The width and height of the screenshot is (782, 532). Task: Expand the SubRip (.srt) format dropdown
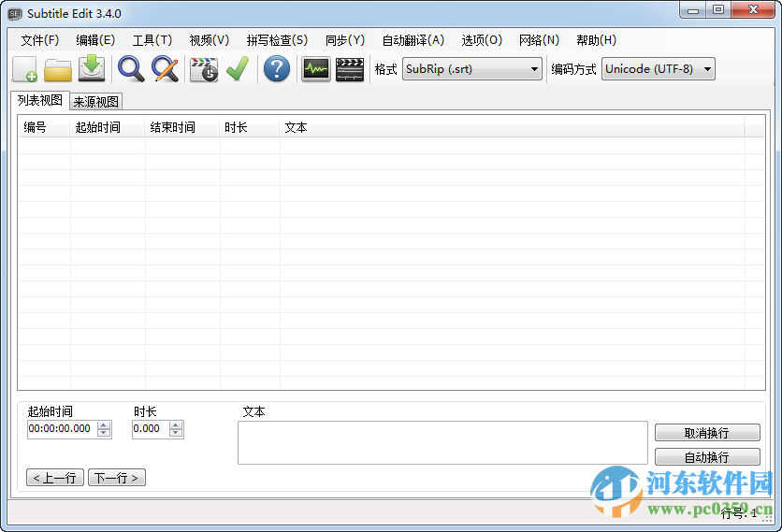click(534, 69)
